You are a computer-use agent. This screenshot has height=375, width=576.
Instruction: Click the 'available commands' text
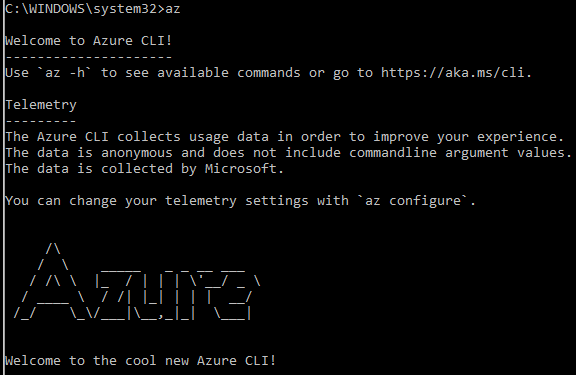point(228,73)
